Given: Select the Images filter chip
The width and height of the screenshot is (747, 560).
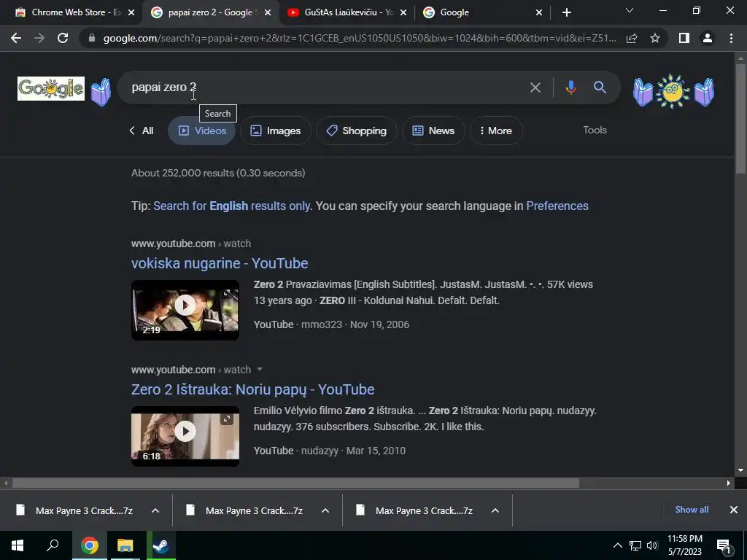Looking at the screenshot, I should coord(275,131).
